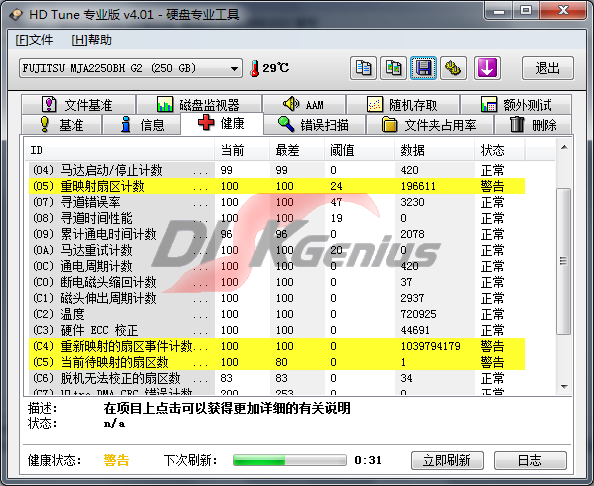The width and height of the screenshot is (594, 486).
Task: Click the data value 196611
Action: (x=418, y=186)
